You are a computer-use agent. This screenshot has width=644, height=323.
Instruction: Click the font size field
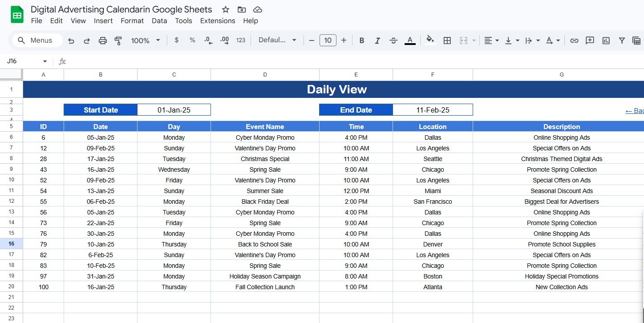pos(328,40)
